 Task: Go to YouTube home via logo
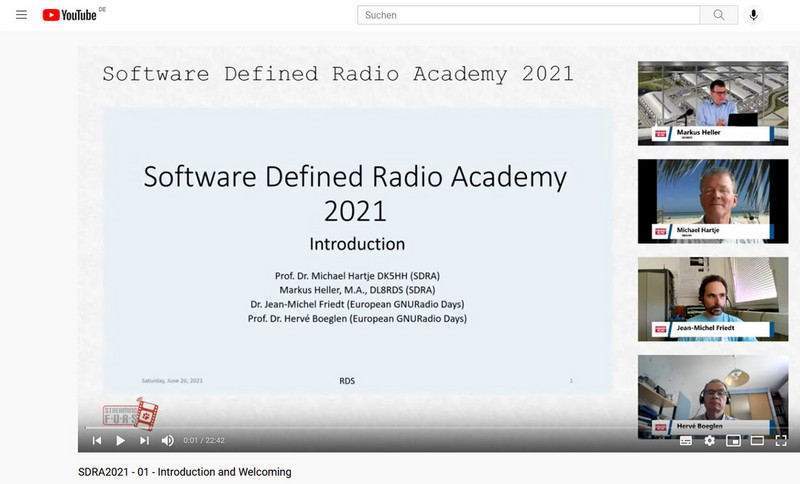pyautogui.click(x=69, y=15)
